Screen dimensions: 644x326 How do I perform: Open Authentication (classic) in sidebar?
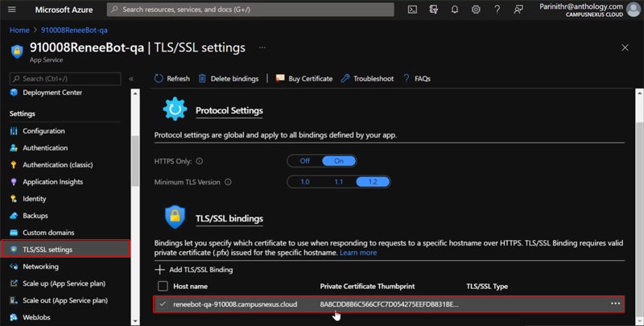[57, 165]
